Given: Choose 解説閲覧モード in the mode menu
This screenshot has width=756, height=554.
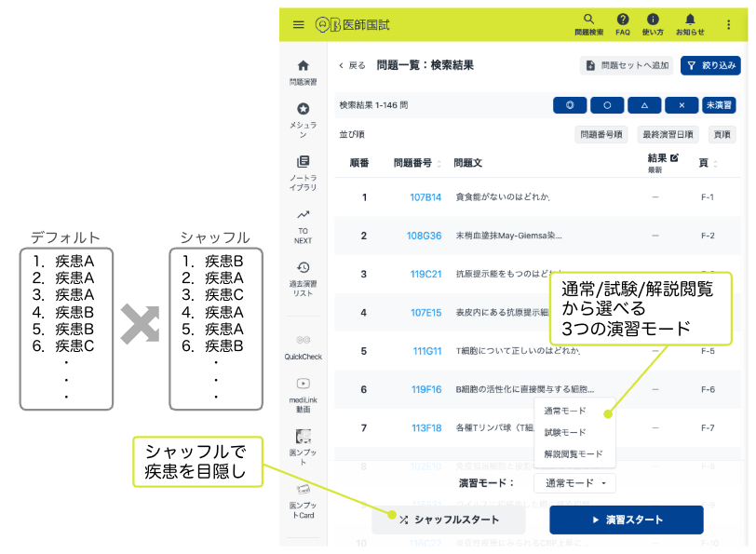Looking at the screenshot, I should coord(573,453).
